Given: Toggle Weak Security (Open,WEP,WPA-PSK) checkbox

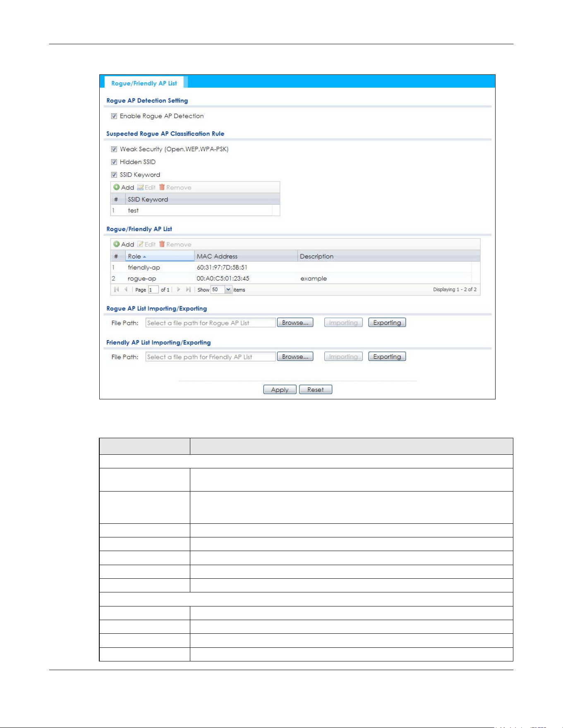Looking at the screenshot, I should click(x=114, y=149).
